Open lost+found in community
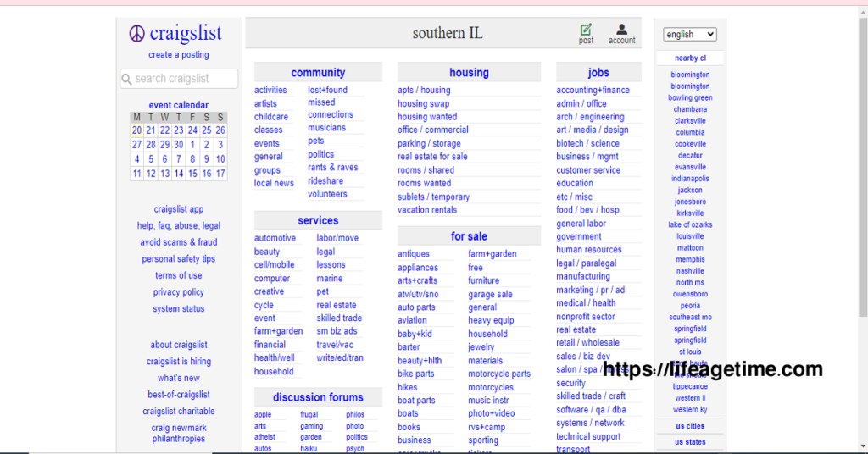The width and height of the screenshot is (868, 454). [328, 90]
